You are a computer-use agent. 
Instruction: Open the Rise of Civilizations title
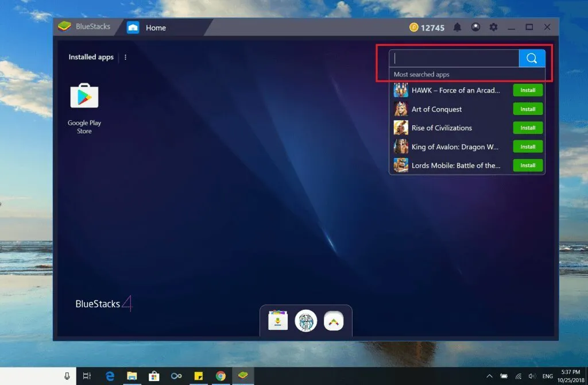click(442, 128)
